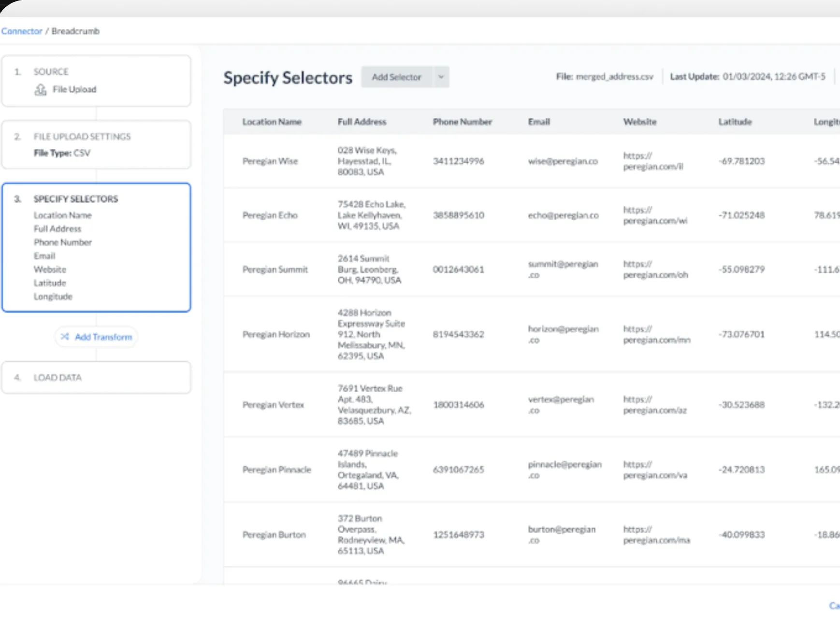This screenshot has width=840, height=624.
Task: Select Longitude in the selectors list
Action: tap(53, 297)
